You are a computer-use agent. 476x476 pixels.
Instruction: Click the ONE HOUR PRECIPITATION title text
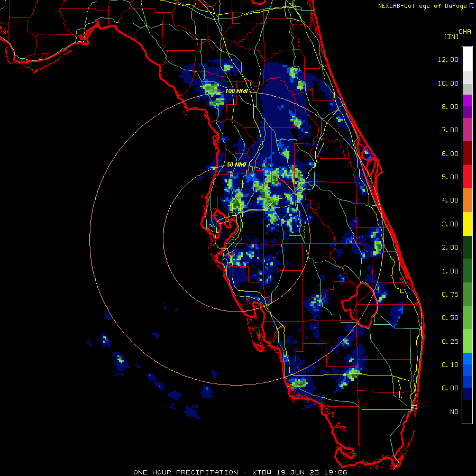click(186, 472)
